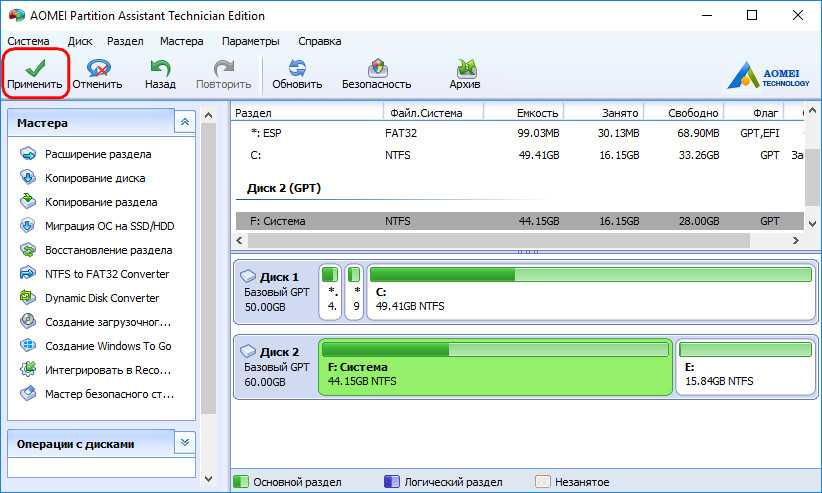
Task: Expand the Операции с дисками panel
Action: (184, 442)
